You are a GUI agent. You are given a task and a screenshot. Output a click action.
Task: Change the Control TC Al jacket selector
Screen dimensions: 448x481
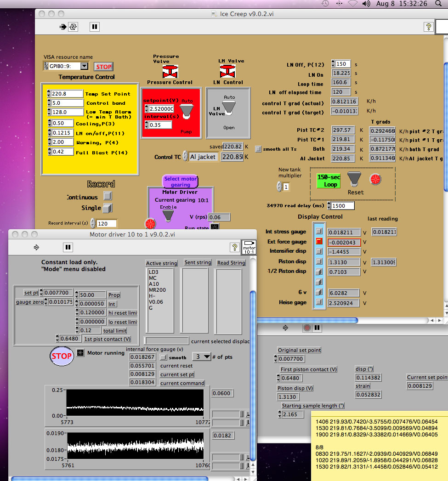click(x=203, y=157)
